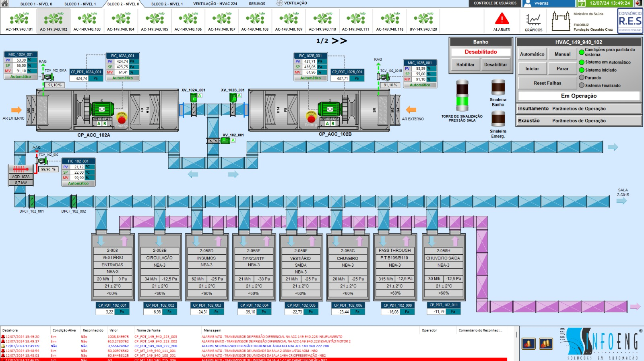Image resolution: width=644 pixels, height=361 pixels.
Task: Open the AC-149.940.103 unit icon
Action: 87,19
